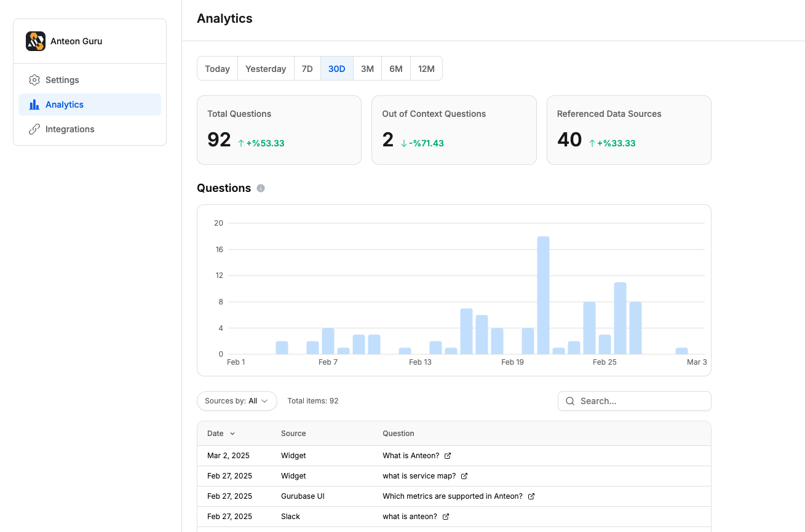Click the Integrations link icon
Image resolution: width=805 pixels, height=532 pixels.
[x=34, y=129]
